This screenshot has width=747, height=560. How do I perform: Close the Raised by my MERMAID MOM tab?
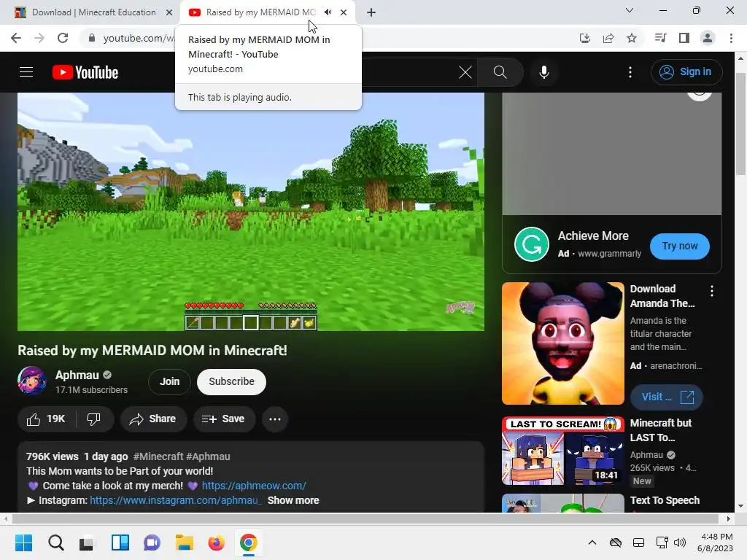(344, 12)
